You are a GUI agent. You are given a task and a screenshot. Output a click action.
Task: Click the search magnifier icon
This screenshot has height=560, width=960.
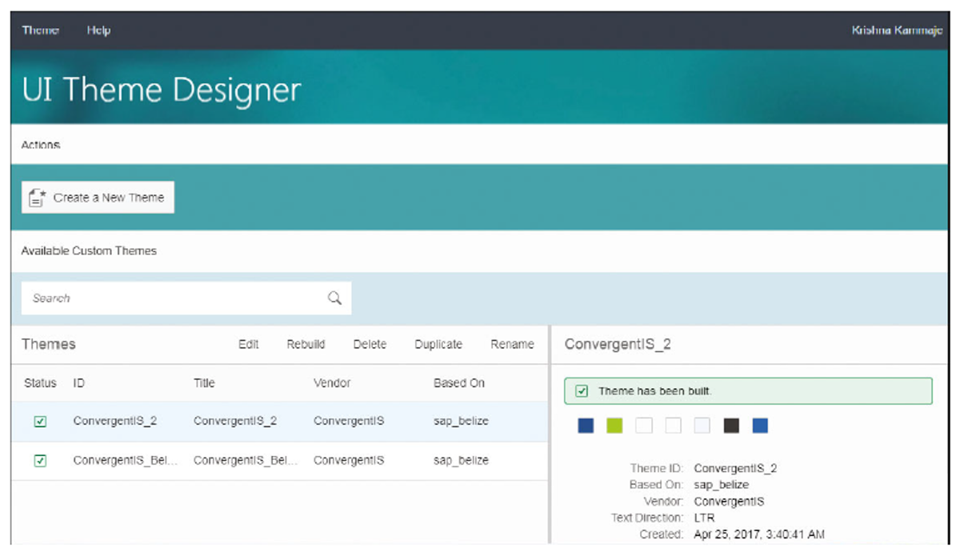point(334,297)
